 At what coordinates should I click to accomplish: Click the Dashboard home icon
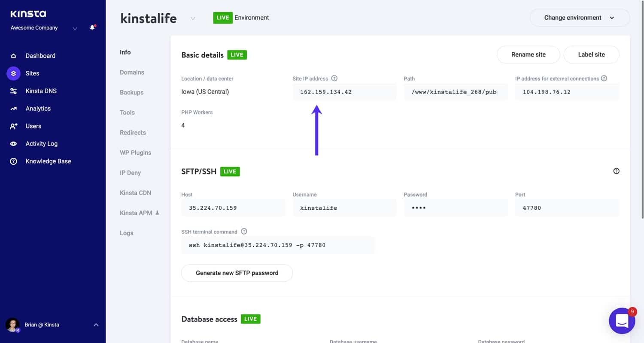[x=13, y=56]
